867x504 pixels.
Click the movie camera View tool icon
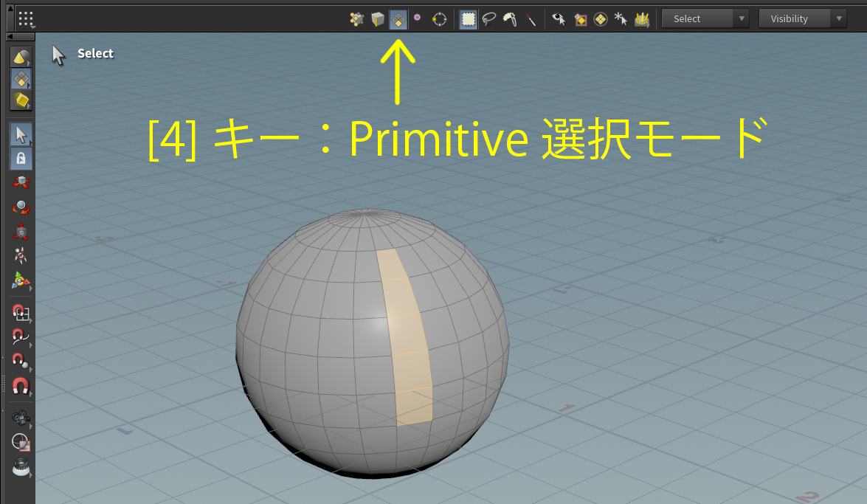[x=21, y=418]
